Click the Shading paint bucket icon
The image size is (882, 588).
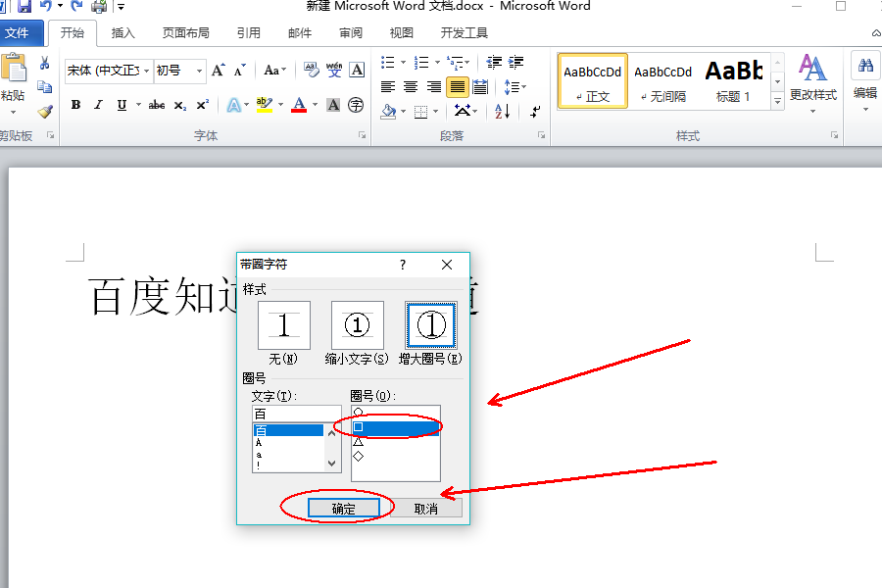click(388, 111)
